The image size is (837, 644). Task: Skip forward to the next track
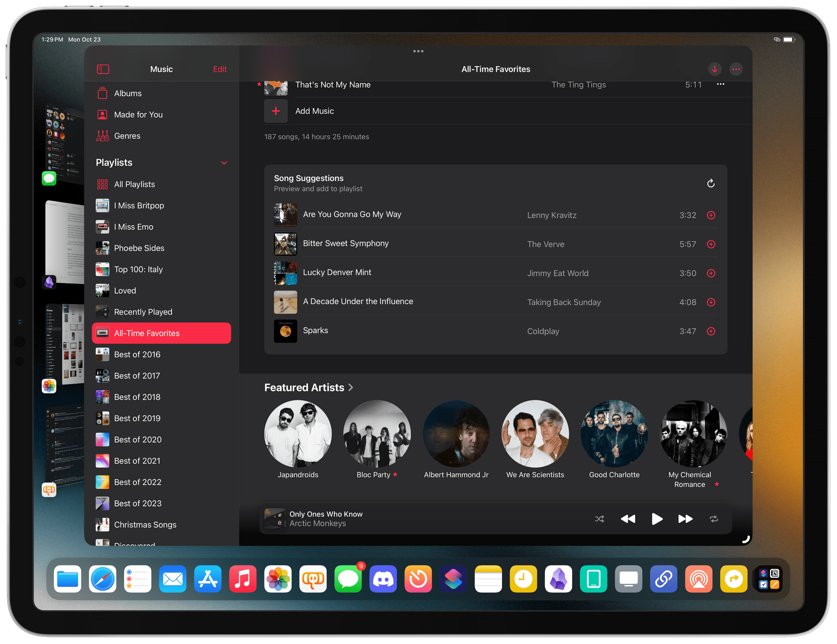tap(685, 519)
